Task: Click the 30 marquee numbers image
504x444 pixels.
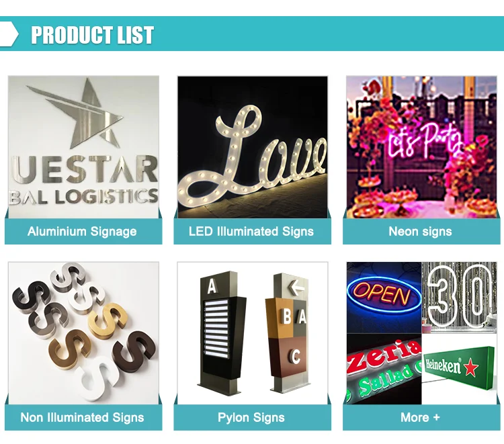Action: coord(460,298)
